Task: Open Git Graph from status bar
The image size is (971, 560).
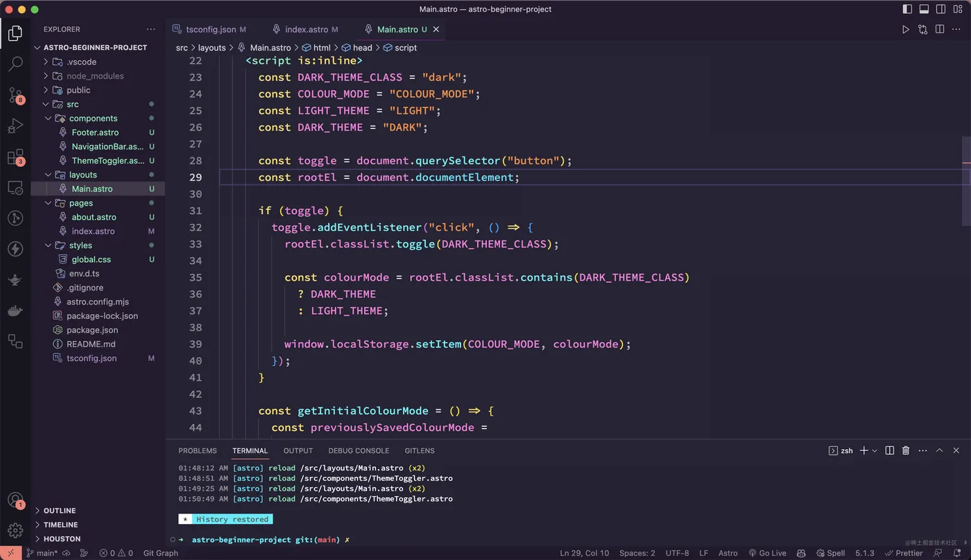Action: (160, 553)
